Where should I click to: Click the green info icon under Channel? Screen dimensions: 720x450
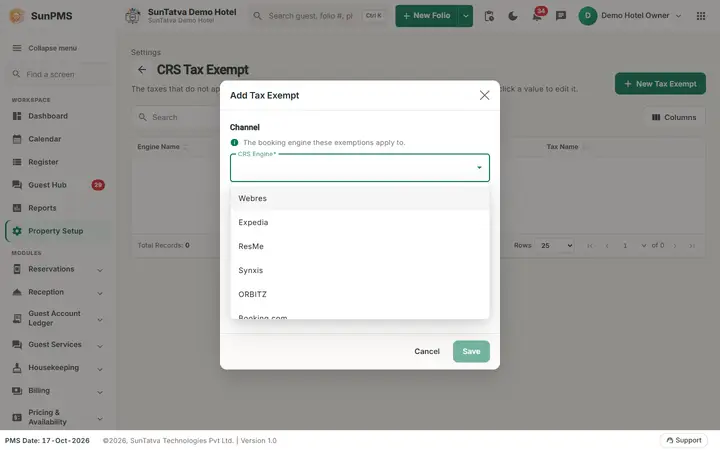pos(234,143)
